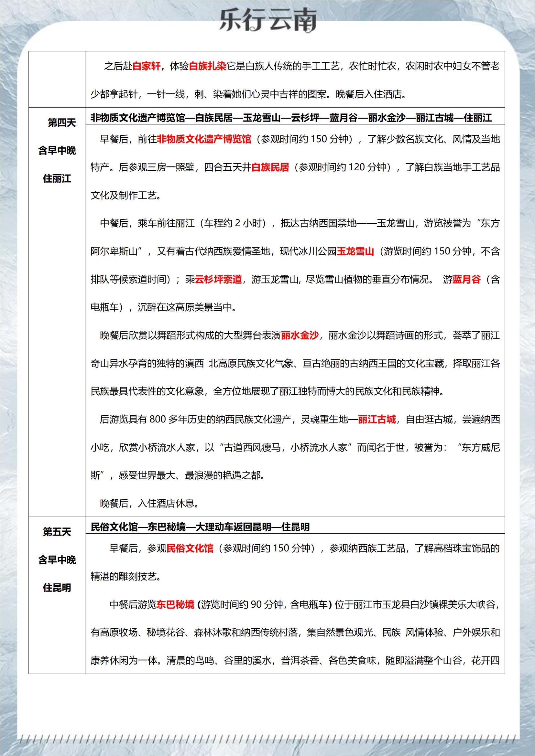Click the red text 白族扎染

point(208,66)
